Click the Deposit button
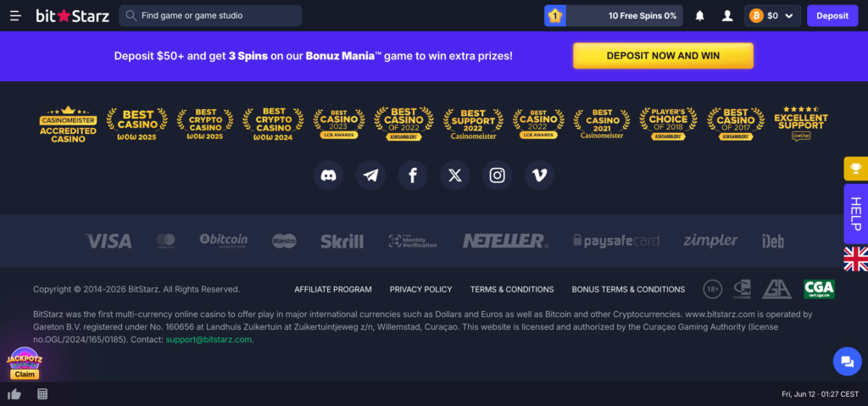 (x=832, y=16)
